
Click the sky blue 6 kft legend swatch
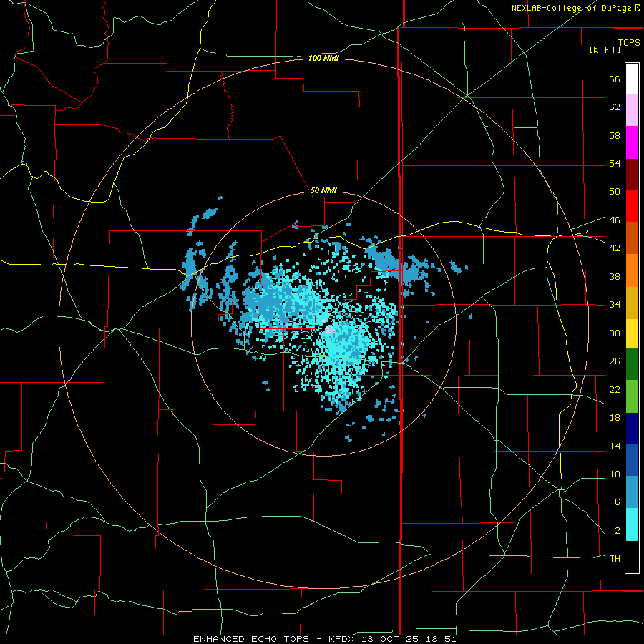point(632,492)
